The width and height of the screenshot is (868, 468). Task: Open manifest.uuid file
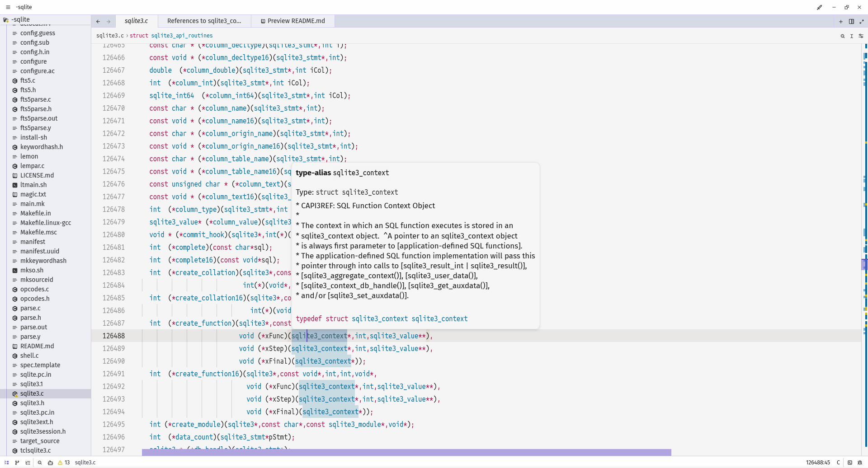coord(39,251)
